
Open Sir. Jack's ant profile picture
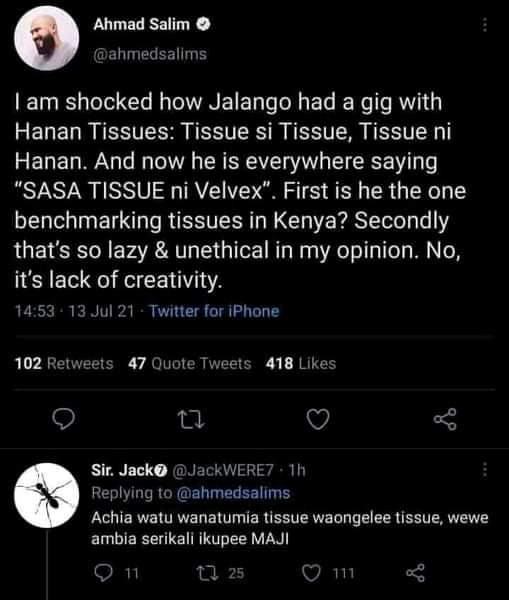pyautogui.click(x=47, y=495)
